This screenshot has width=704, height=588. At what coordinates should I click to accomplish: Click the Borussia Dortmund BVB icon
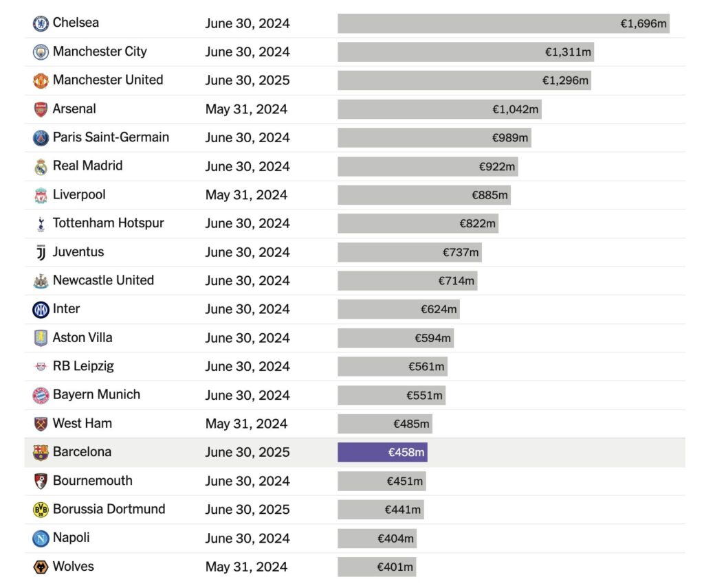[x=41, y=510]
